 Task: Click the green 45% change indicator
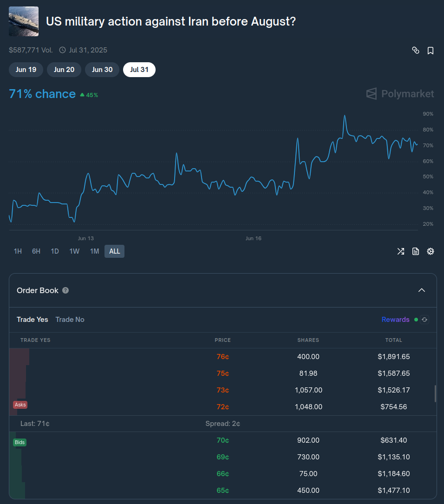pos(89,95)
